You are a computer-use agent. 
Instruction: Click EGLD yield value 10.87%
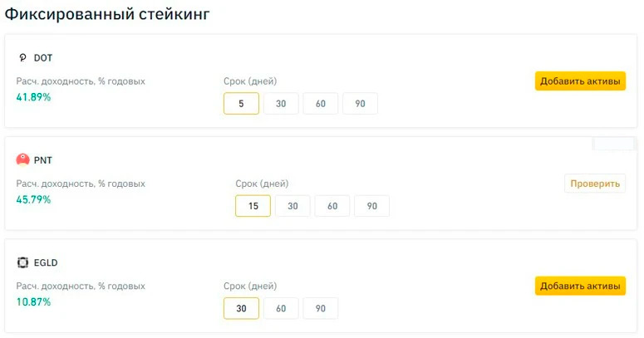tap(33, 301)
